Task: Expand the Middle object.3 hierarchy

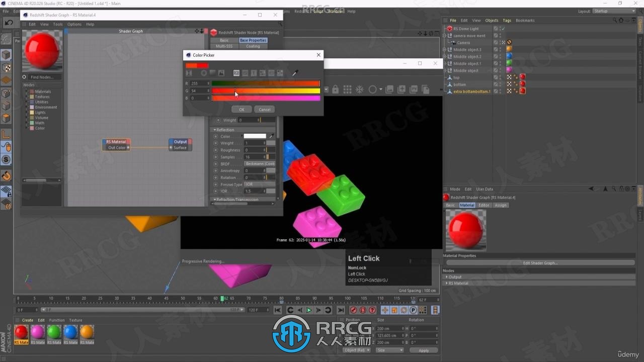Action: coord(445,49)
